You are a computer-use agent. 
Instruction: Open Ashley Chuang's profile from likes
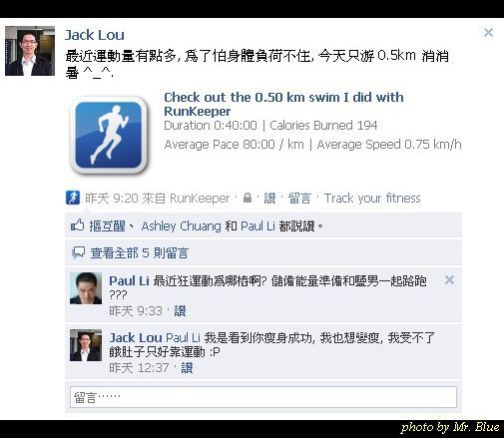181,226
